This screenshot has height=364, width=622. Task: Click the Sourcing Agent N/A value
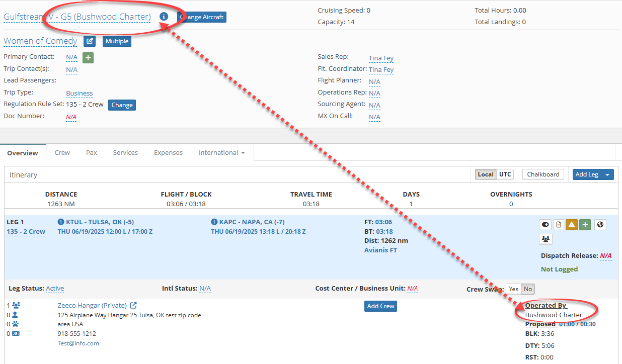tap(374, 106)
